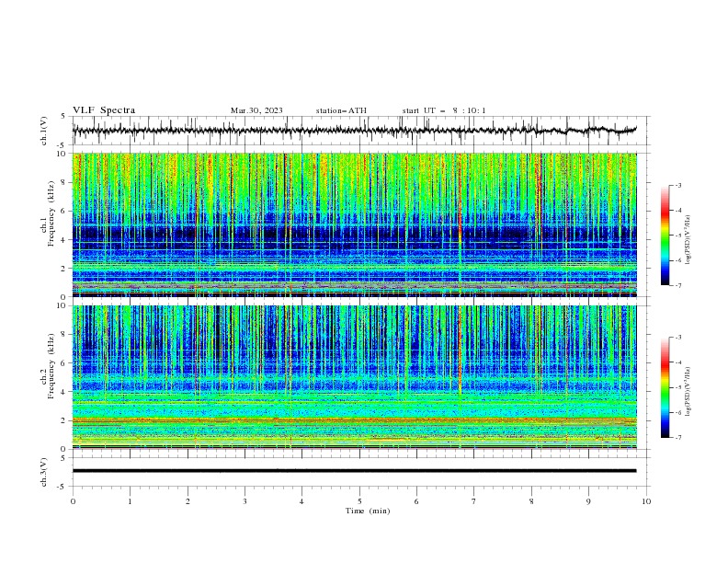Click the ch.1 spectrogram color bar
This screenshot has height=563, width=728.
coord(665,236)
